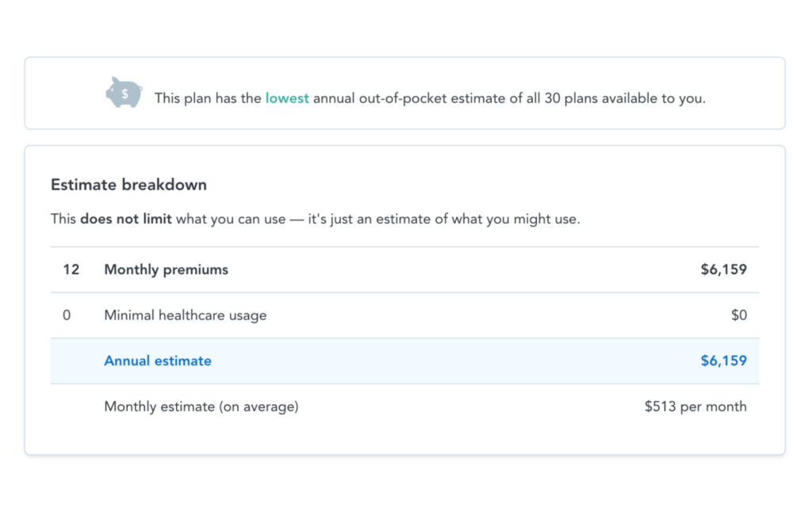Click the 12 months count
This screenshot has width=812, height=512.
coord(71,269)
